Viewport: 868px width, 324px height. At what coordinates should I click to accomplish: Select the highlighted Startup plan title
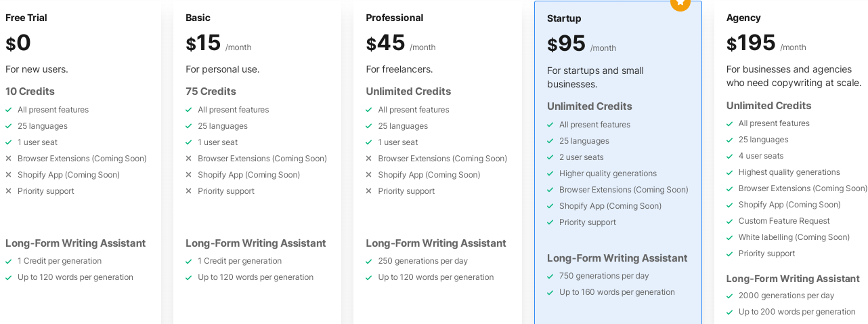point(564,18)
